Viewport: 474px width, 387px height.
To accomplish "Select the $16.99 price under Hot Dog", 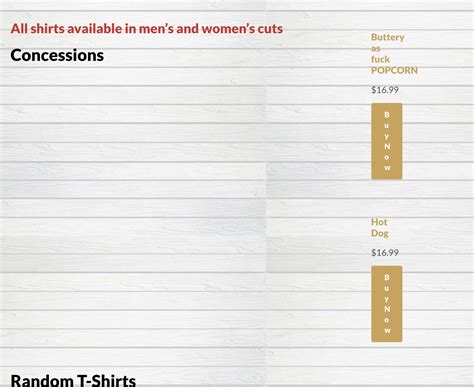I will (x=385, y=252).
